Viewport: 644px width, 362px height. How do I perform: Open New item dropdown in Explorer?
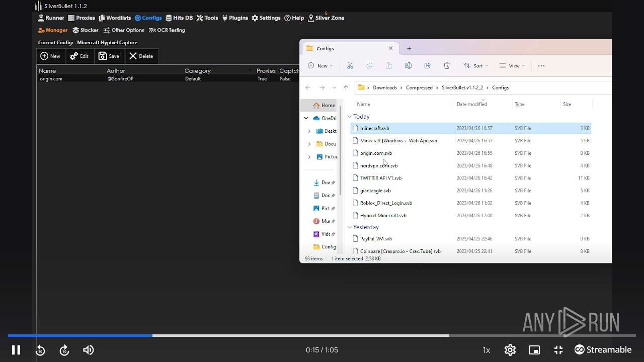(320, 66)
